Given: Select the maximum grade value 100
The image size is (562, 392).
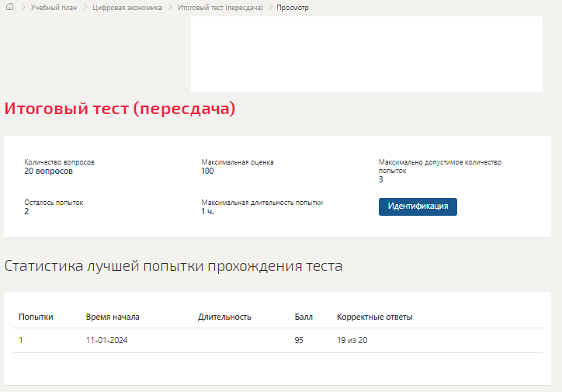Looking at the screenshot, I should (207, 172).
